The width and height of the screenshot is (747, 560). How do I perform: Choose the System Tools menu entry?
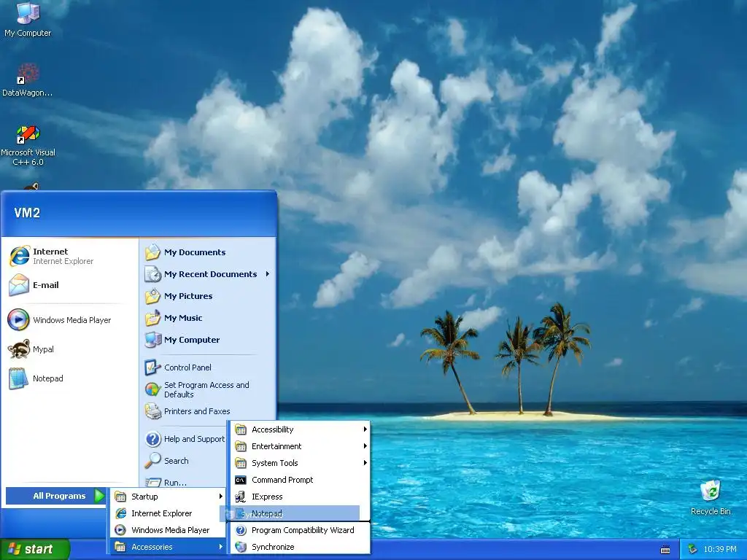pyautogui.click(x=300, y=463)
